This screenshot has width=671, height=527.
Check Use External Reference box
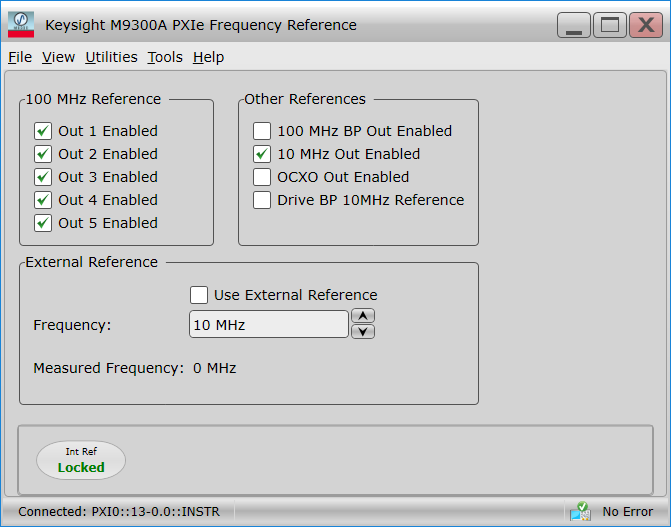click(x=199, y=295)
